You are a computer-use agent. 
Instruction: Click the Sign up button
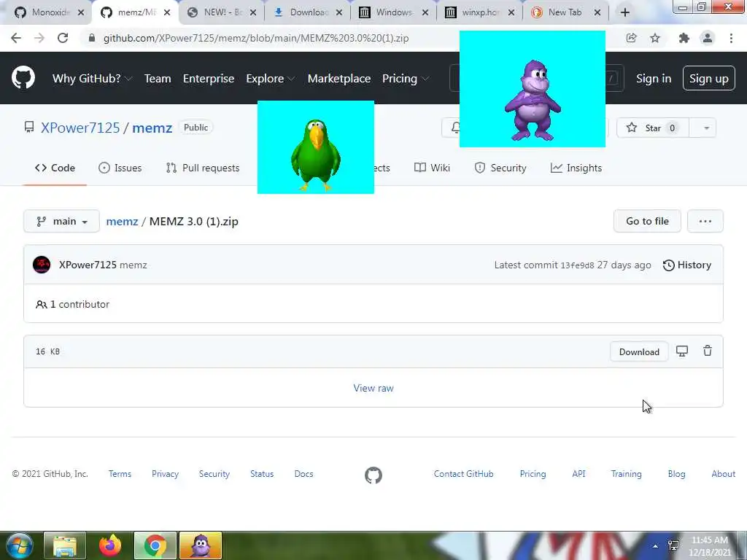(x=708, y=78)
